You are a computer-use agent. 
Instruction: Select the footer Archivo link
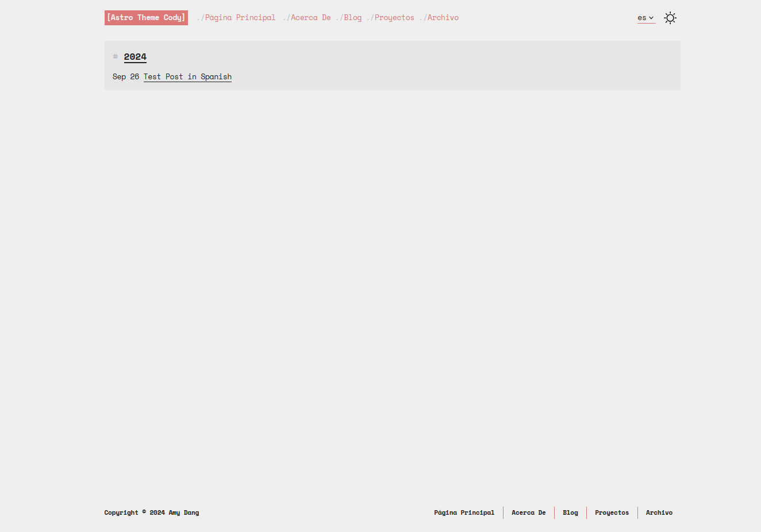[x=659, y=512]
